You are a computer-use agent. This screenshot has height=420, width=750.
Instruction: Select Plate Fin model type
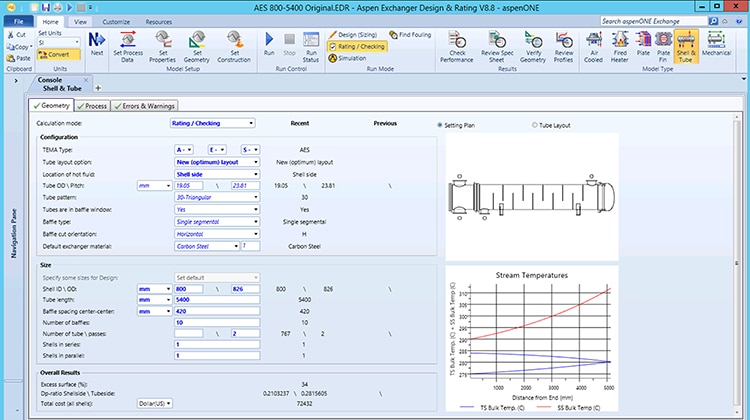point(663,46)
